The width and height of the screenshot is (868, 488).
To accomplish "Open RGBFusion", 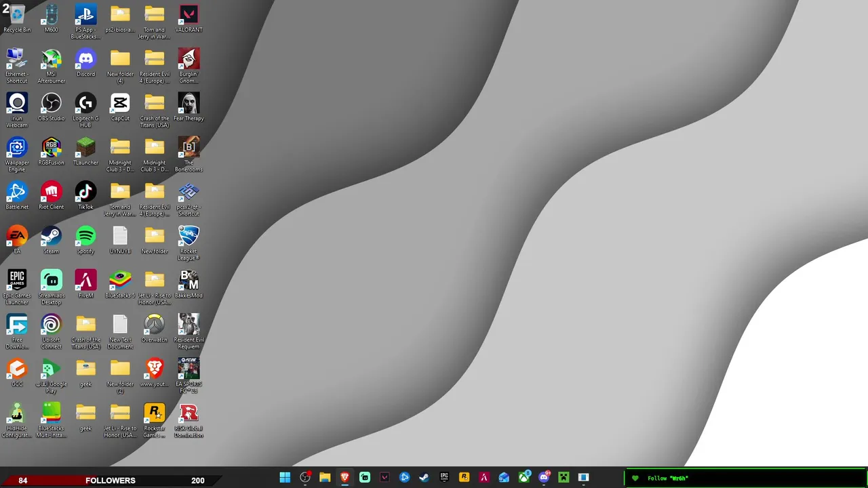I will pyautogui.click(x=52, y=147).
